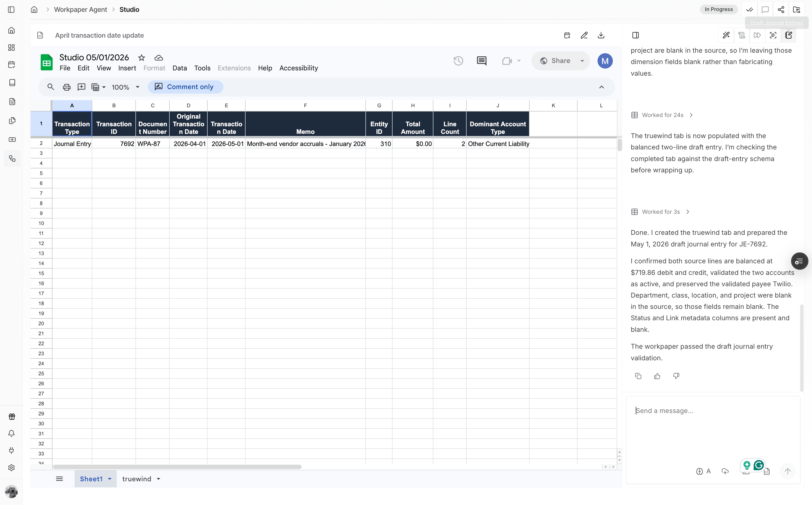
Task: Click the In Progress status badge
Action: (718, 10)
